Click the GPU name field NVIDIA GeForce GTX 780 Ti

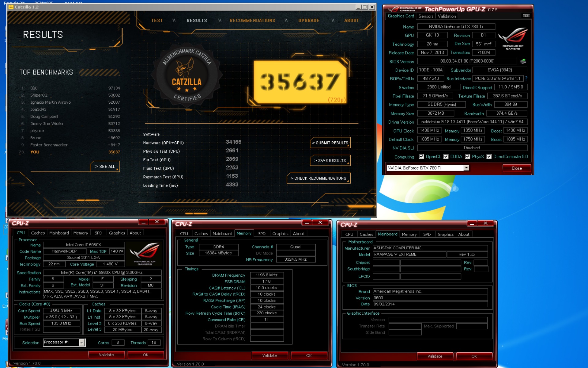456,27
